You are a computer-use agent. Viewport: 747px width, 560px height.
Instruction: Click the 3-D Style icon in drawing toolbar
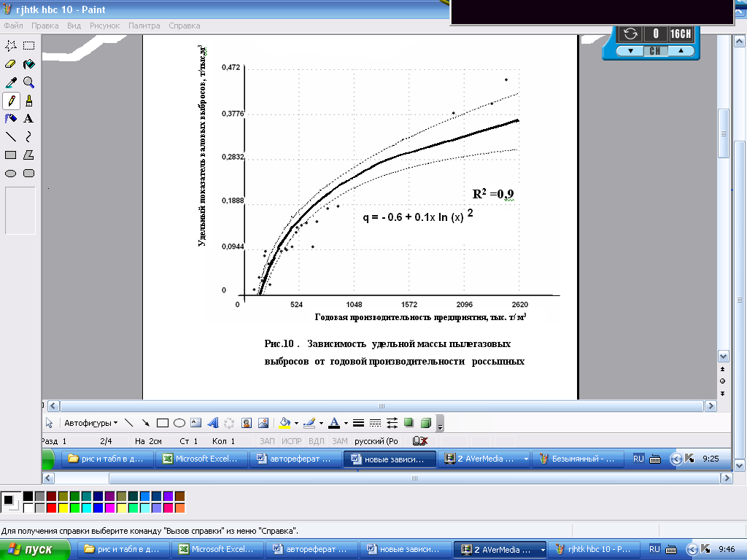[x=426, y=423]
